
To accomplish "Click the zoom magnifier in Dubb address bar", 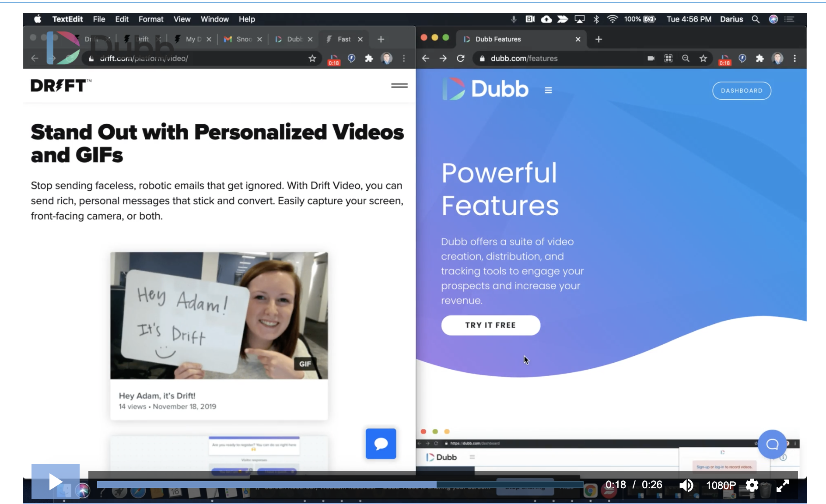I will (x=686, y=58).
